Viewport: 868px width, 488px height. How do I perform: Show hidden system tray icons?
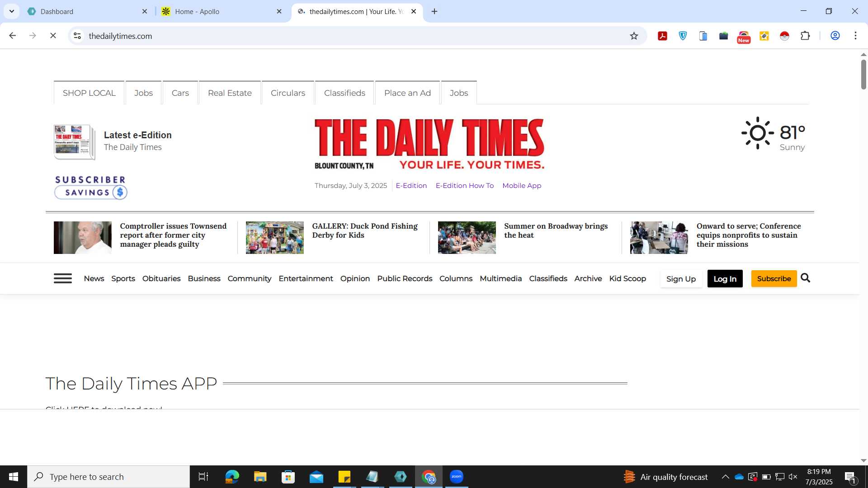725,477
